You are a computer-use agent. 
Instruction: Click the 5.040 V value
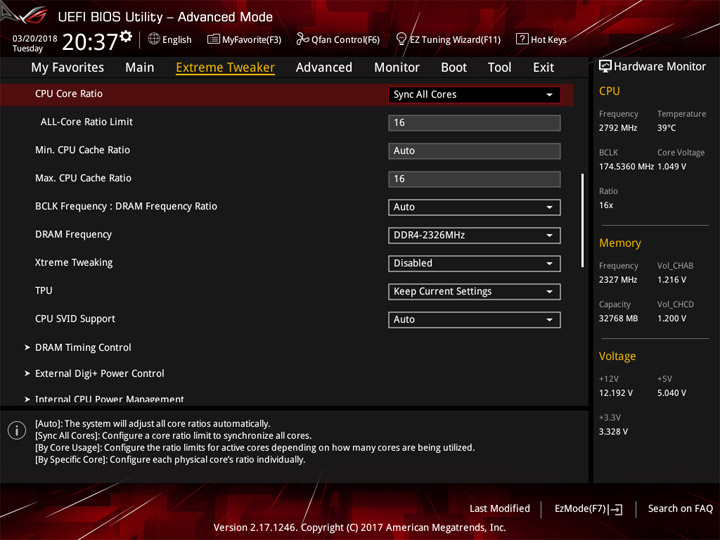672,393
